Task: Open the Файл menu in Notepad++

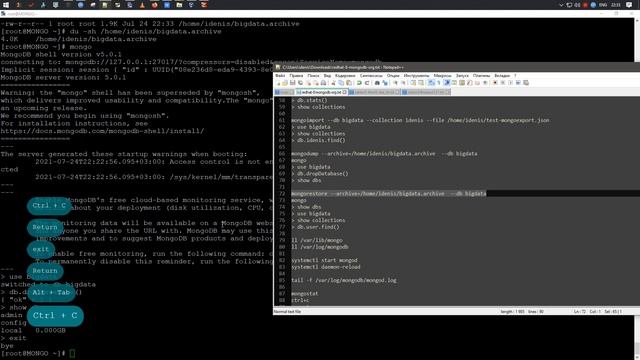Action: pos(280,76)
